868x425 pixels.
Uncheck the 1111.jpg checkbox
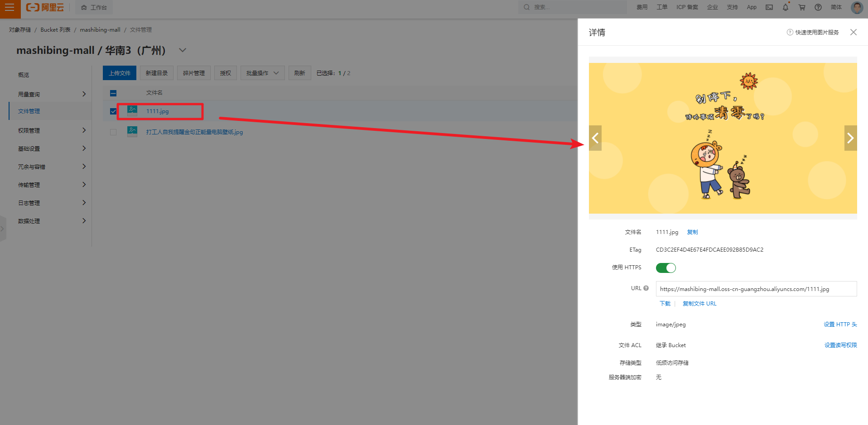pos(113,111)
